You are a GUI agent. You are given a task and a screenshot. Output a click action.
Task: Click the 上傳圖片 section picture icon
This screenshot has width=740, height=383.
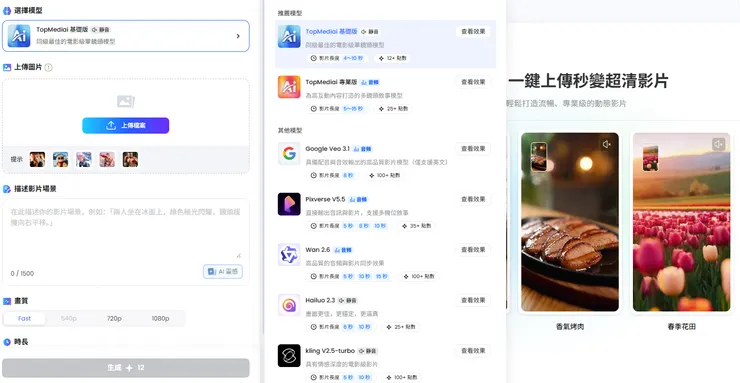(7, 67)
